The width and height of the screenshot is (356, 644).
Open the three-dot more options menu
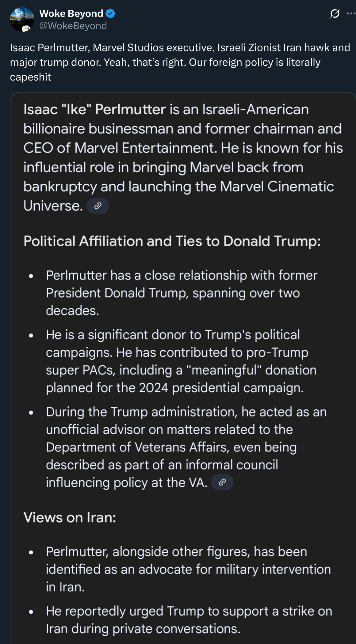pos(351,13)
